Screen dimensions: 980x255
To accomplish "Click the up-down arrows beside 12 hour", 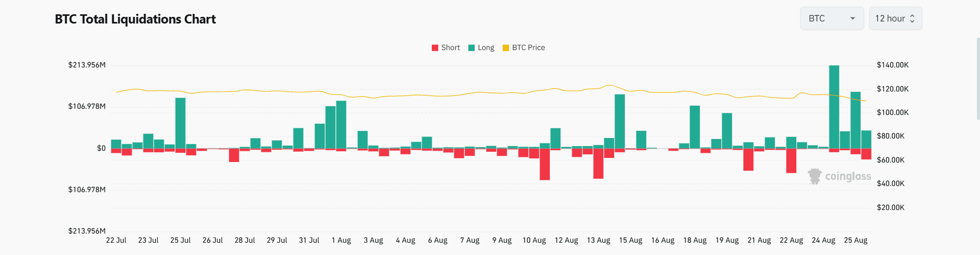I will coord(912,18).
